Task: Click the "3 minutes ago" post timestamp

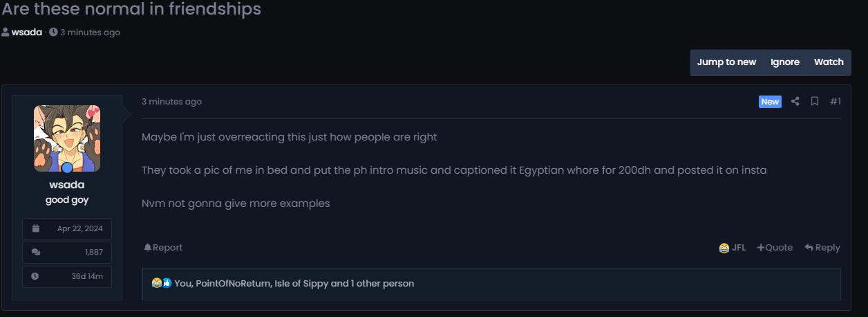Action: pos(171,102)
